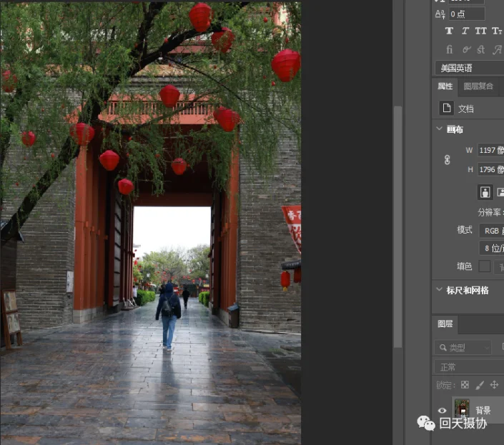Lock transparent pixels checkerboard icon
Image resolution: width=504 pixels, height=445 pixels.
pos(465,384)
